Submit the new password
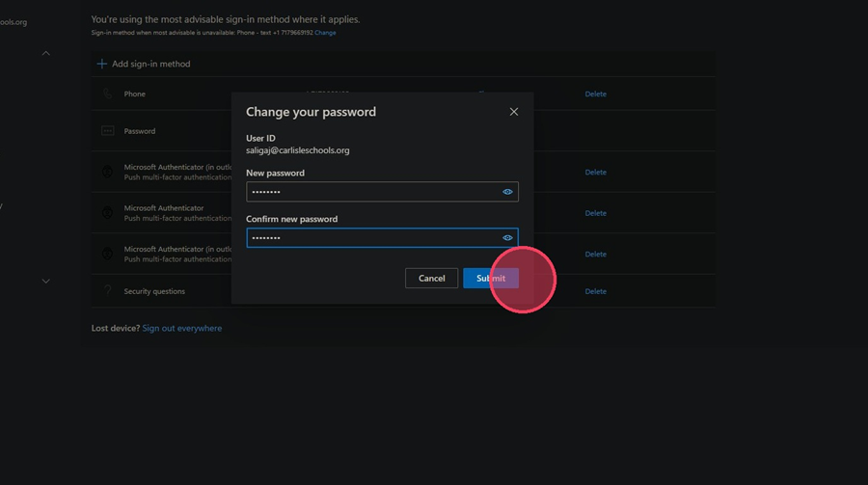The image size is (868, 485). pyautogui.click(x=491, y=278)
